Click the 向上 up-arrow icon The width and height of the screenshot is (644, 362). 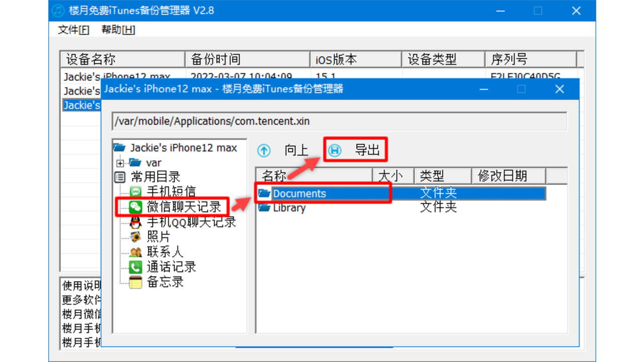[x=264, y=149]
